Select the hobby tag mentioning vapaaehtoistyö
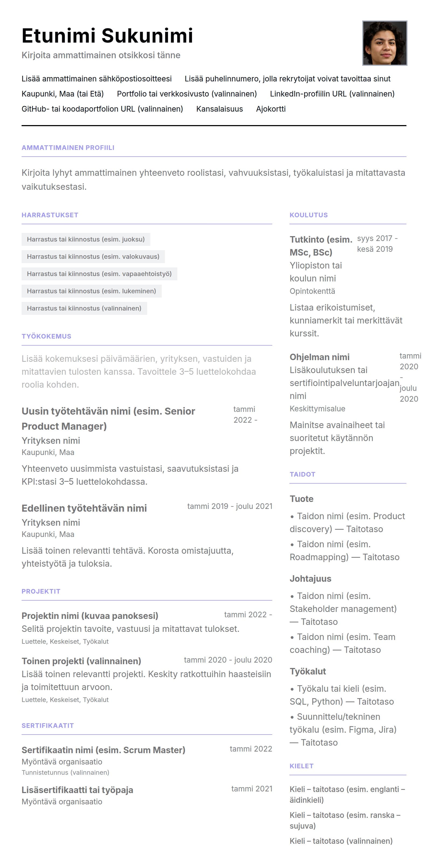Viewport: 428px width, 868px height. [99, 274]
